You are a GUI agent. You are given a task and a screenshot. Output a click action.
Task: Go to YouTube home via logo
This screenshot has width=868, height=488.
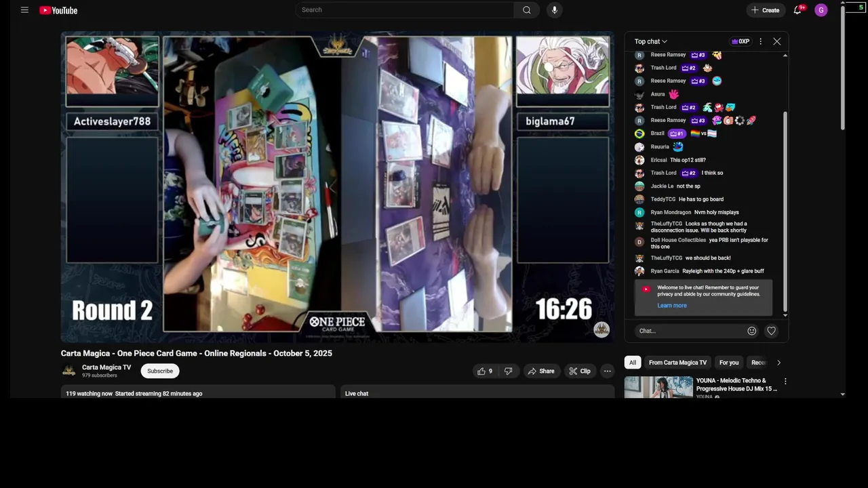[x=58, y=10]
